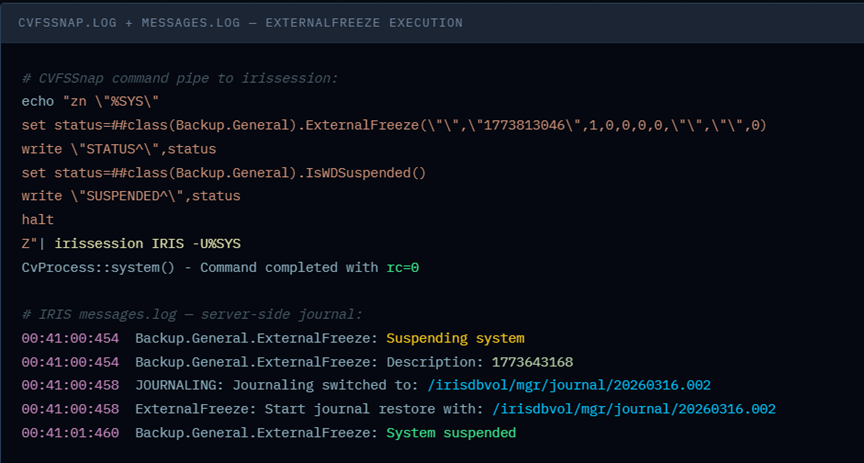The image size is (864, 463).
Task: Click the green System suspended status text
Action: 451,433
